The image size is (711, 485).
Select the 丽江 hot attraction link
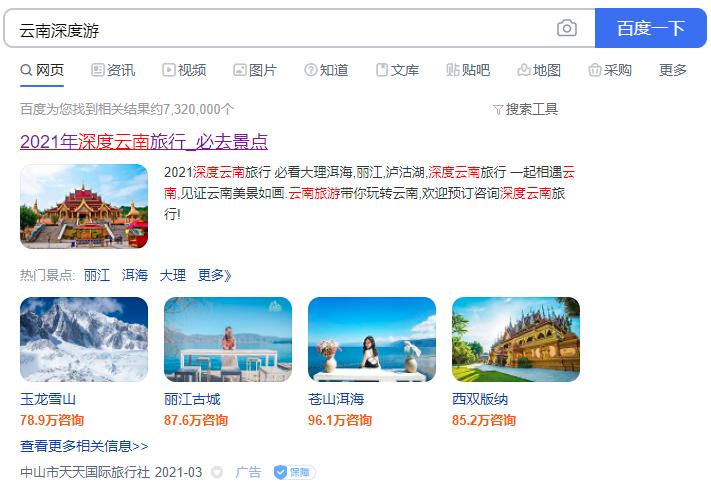(x=97, y=275)
